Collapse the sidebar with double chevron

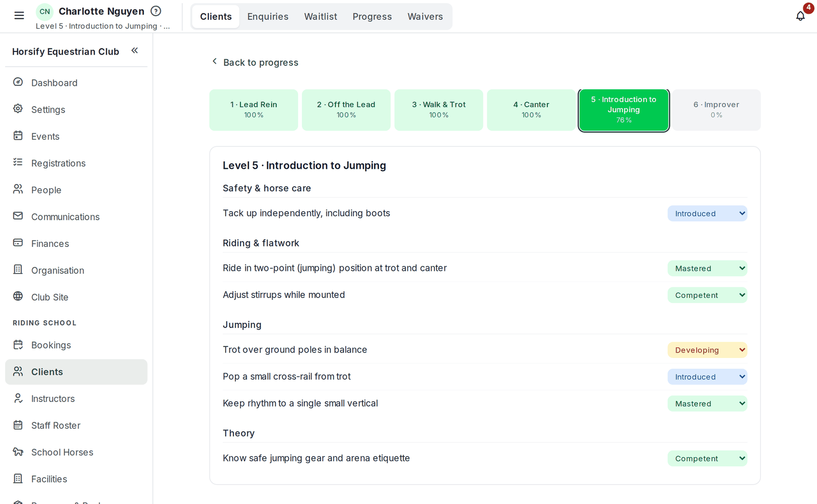coord(135,51)
